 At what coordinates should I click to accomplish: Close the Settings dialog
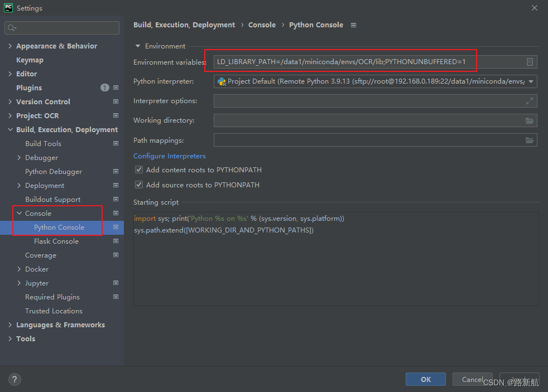(535, 8)
